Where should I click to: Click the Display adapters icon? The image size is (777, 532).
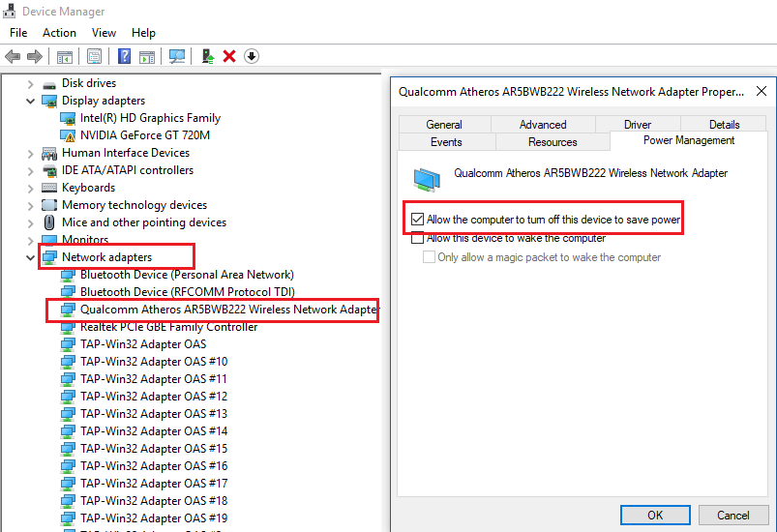pos(49,101)
